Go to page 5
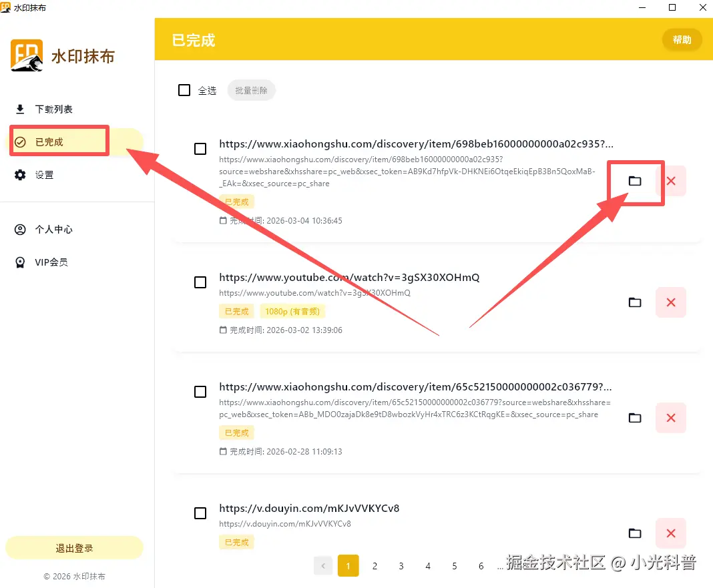Viewport: 713px width, 588px height. [x=454, y=566]
